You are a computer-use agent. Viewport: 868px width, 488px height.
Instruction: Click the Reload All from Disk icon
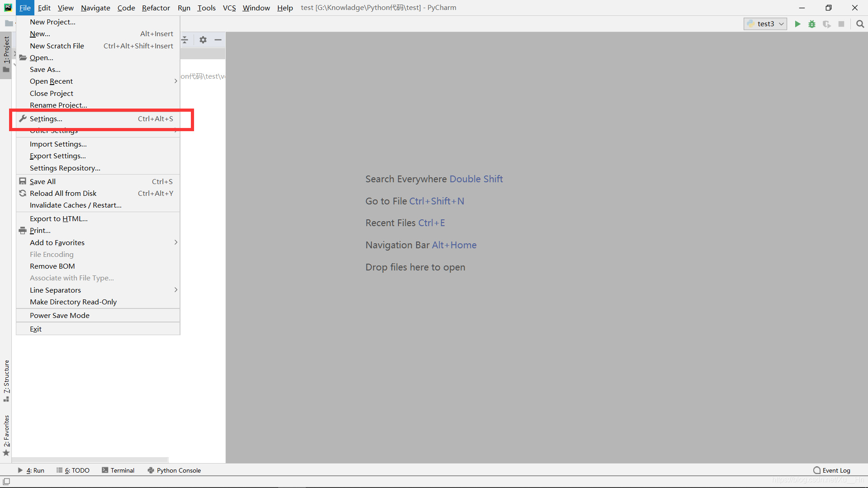pos(23,193)
